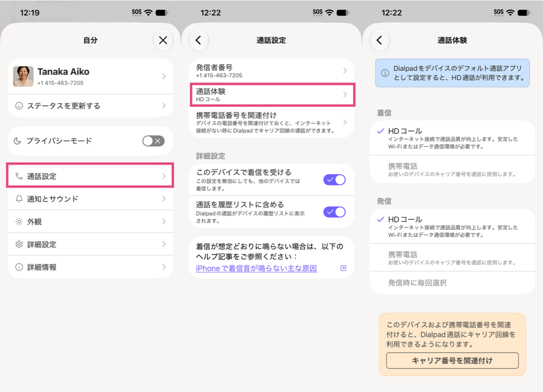Open iPhoneで着信音が鳴らない主な原因 link
The height and width of the screenshot is (392, 543).
tap(256, 268)
